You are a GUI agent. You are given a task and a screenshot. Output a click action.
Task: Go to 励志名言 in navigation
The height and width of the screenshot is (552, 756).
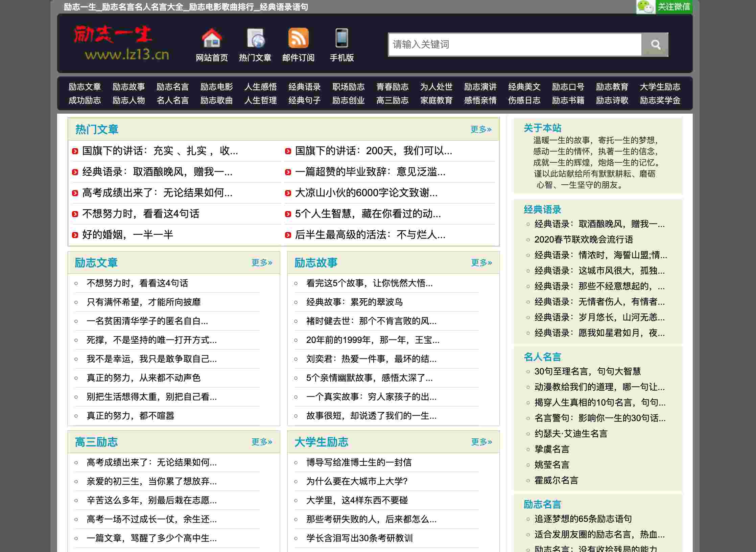tap(172, 87)
